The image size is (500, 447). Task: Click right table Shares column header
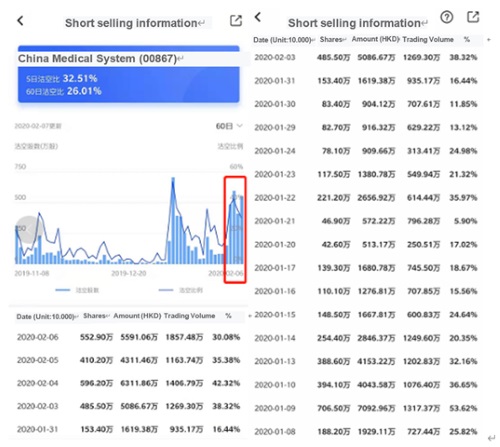pyautogui.click(x=331, y=39)
